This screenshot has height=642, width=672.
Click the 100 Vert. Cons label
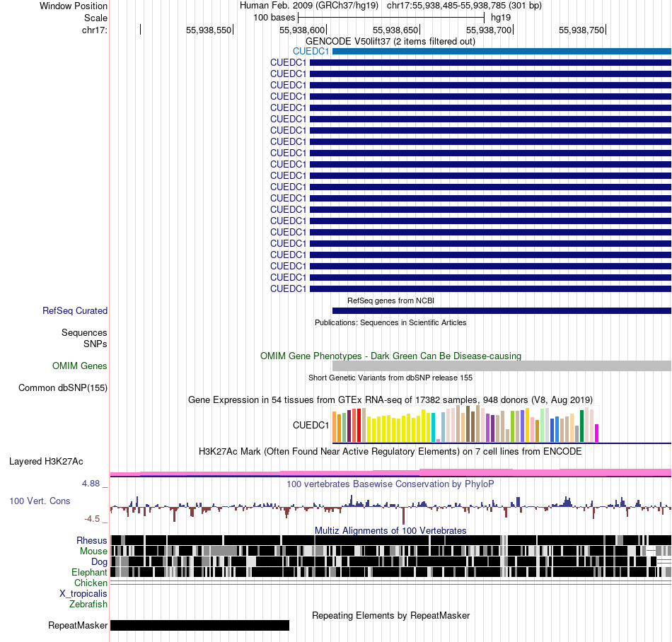tap(40, 501)
